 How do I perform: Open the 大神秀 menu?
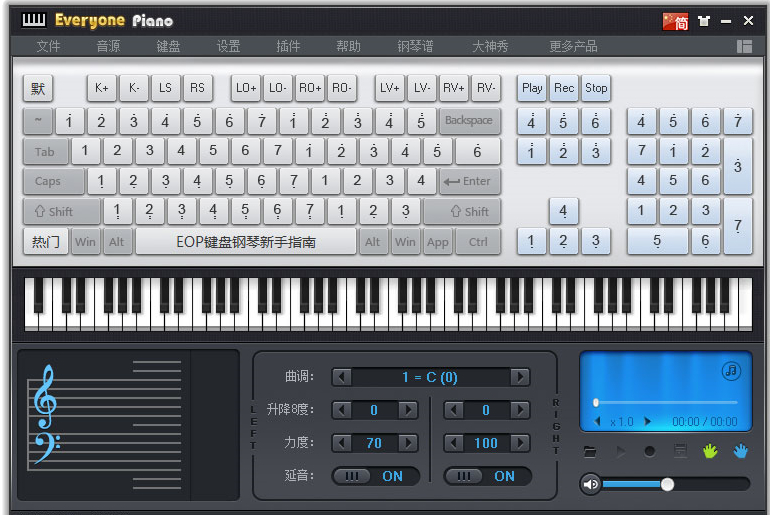tap(490, 46)
